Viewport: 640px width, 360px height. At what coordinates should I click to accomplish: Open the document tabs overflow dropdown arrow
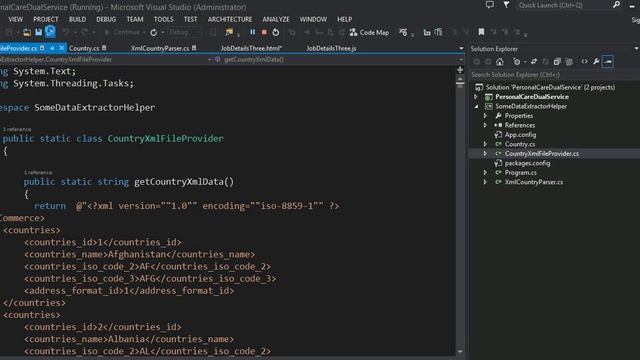coord(461,48)
